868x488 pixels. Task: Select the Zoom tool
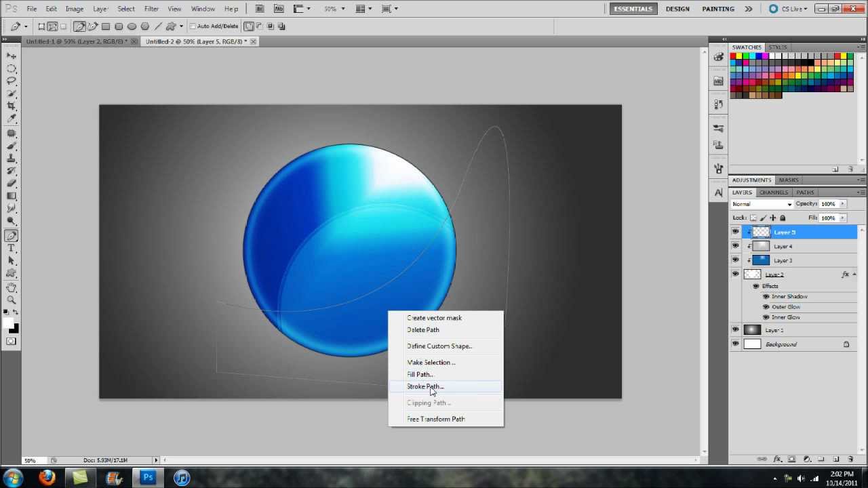(x=12, y=300)
